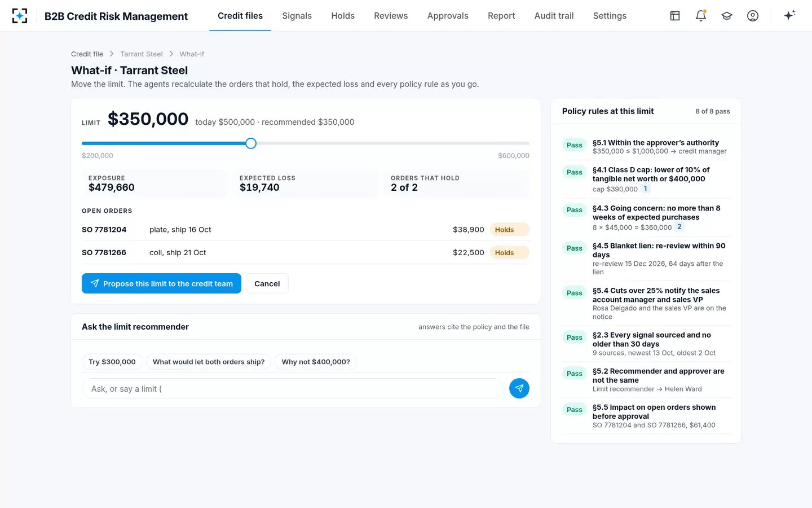Choose the Try $300,000 suggestion
The height and width of the screenshot is (508, 812).
tap(112, 362)
